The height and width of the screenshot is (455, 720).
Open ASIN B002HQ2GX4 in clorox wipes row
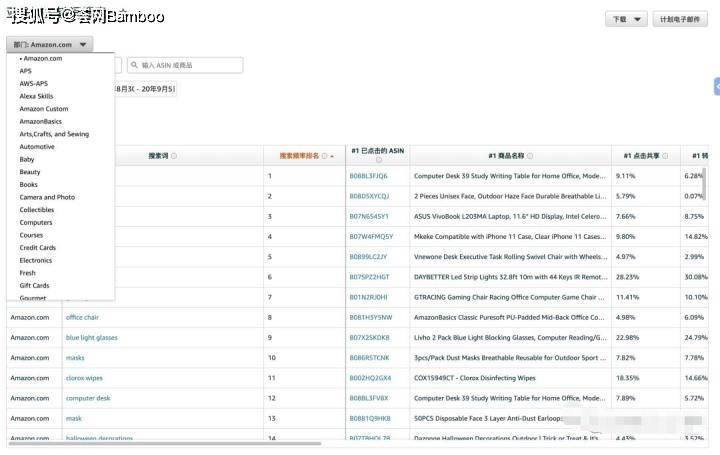click(x=370, y=378)
